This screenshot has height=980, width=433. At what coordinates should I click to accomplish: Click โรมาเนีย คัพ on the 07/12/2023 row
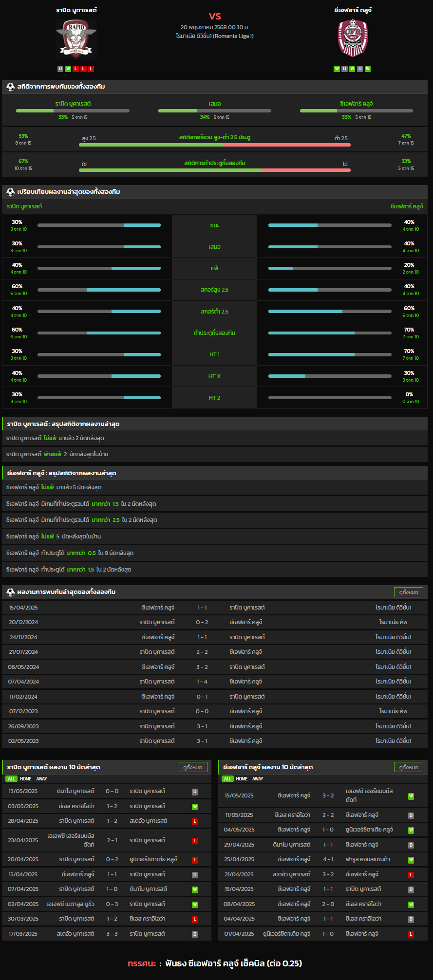[x=394, y=711]
